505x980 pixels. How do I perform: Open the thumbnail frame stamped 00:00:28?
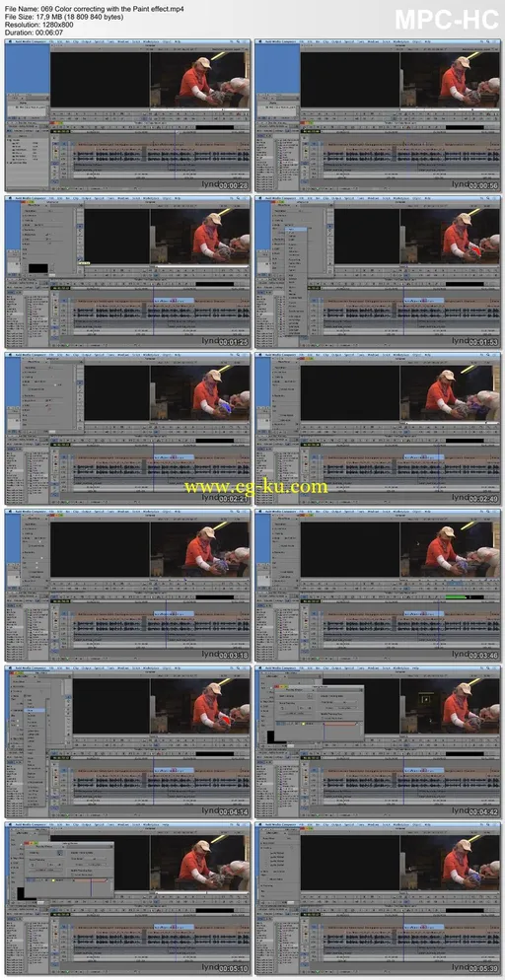[127, 115]
